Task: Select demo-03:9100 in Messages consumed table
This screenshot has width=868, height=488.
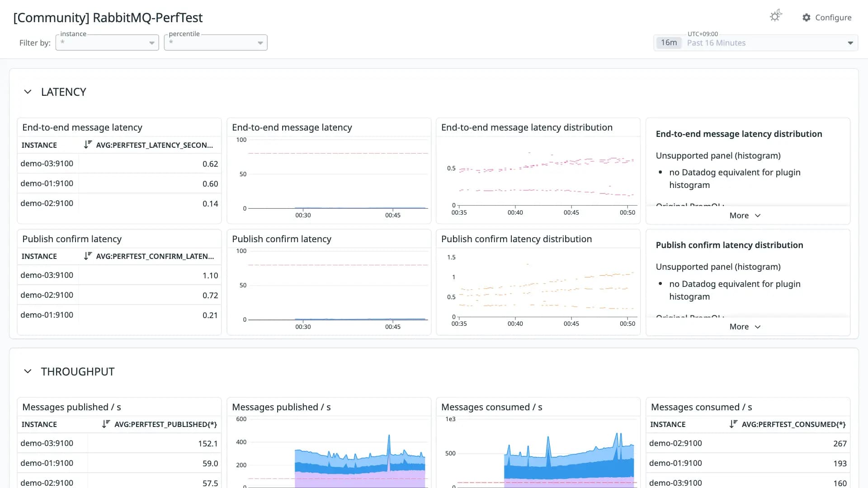Action: click(675, 483)
